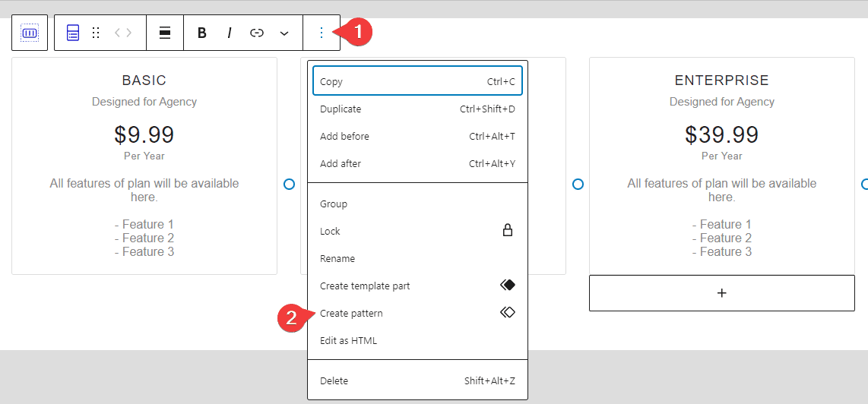Click outlined diamond icon beside Create pattern
Screen dimensions: 868x404
(x=508, y=312)
